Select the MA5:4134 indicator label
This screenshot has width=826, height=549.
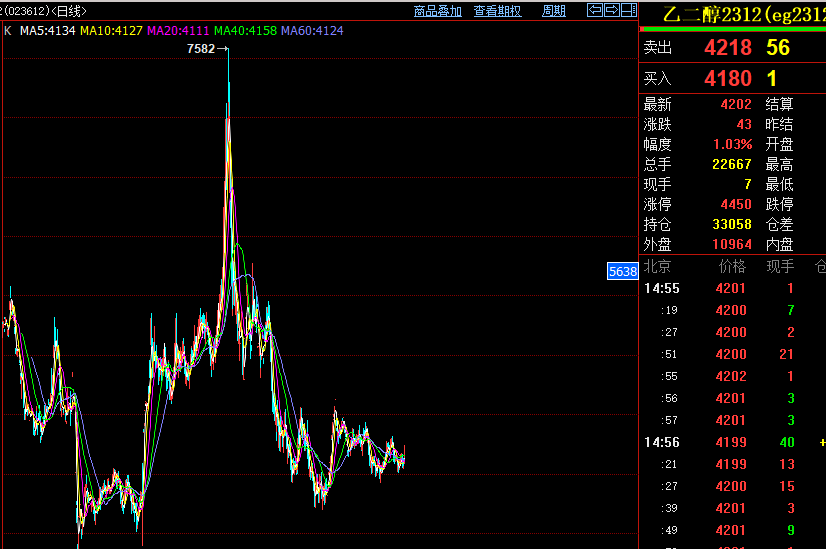click(x=47, y=31)
